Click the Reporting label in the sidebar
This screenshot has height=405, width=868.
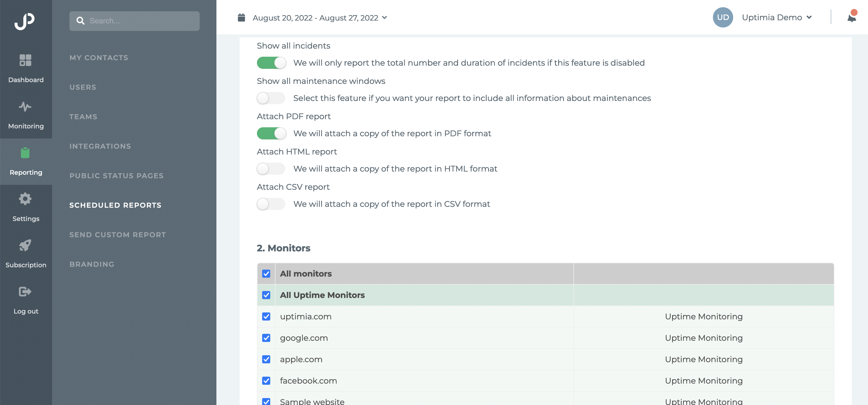26,172
